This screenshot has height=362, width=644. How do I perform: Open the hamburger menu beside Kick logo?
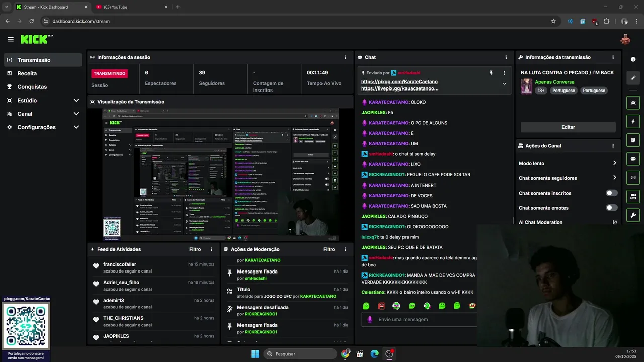11,39
